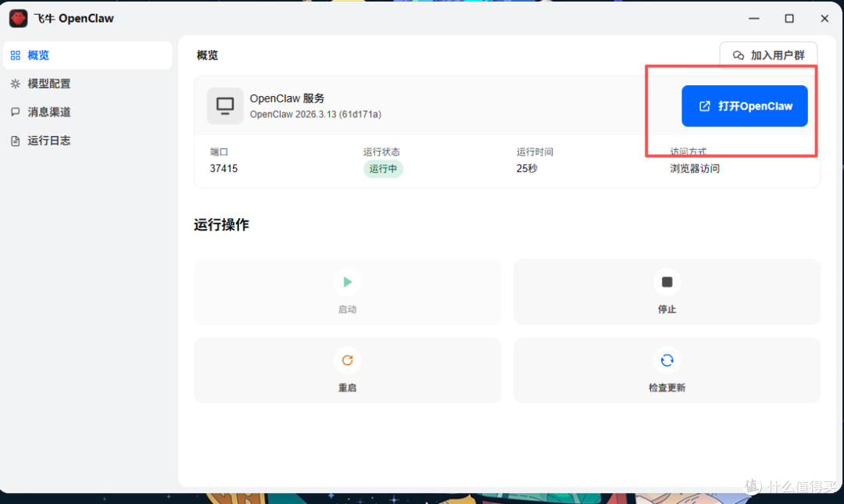844x504 pixels.
Task: Close the 飞牛 OpenClaw window
Action: point(824,18)
